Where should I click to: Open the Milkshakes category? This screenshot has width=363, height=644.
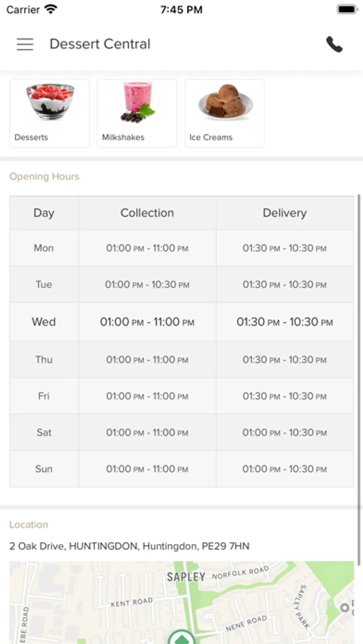point(137,113)
